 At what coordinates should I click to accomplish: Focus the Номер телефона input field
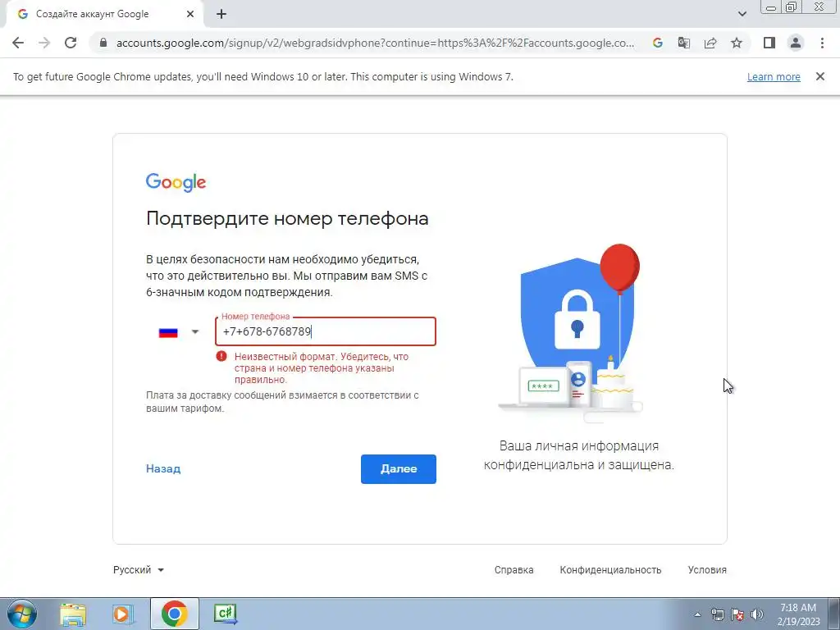[x=325, y=331]
